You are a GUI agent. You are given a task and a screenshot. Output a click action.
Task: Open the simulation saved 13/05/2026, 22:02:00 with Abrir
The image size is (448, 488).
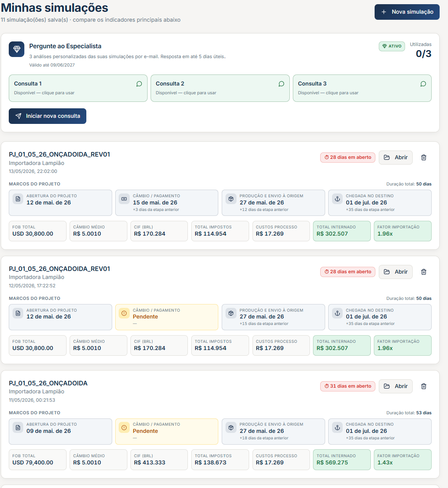tap(396, 157)
